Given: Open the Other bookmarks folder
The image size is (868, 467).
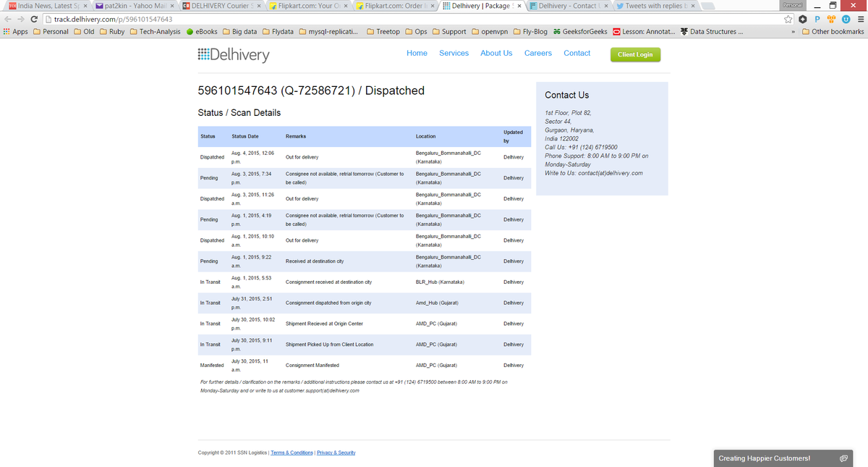Looking at the screenshot, I should (833, 32).
